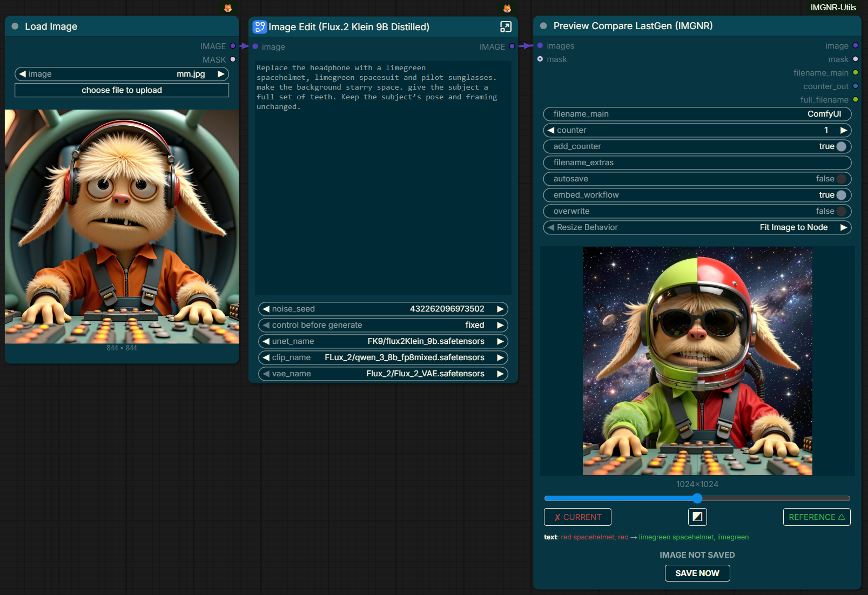Select next image file with right arrow

click(x=221, y=74)
